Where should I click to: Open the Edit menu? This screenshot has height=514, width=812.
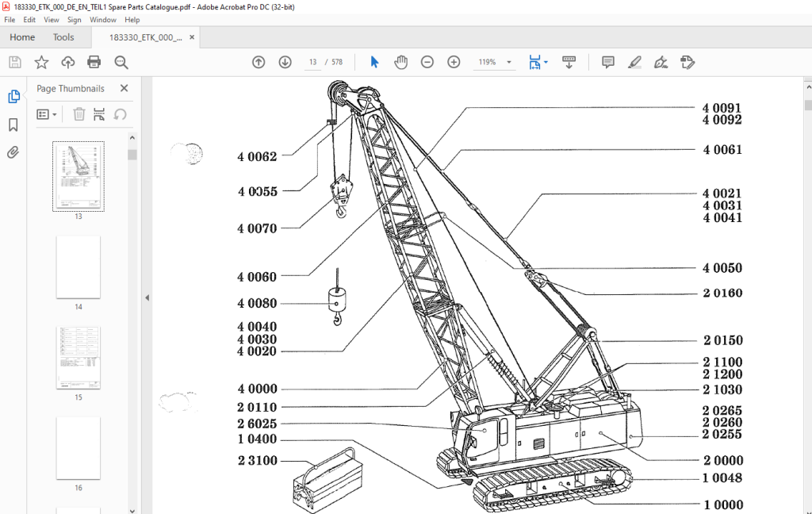click(x=29, y=20)
